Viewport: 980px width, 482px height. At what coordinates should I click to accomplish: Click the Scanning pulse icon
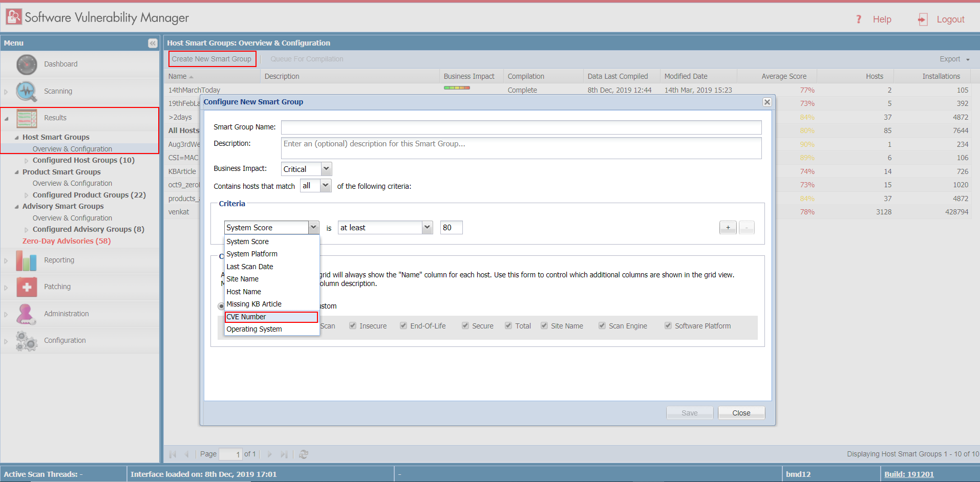27,92
